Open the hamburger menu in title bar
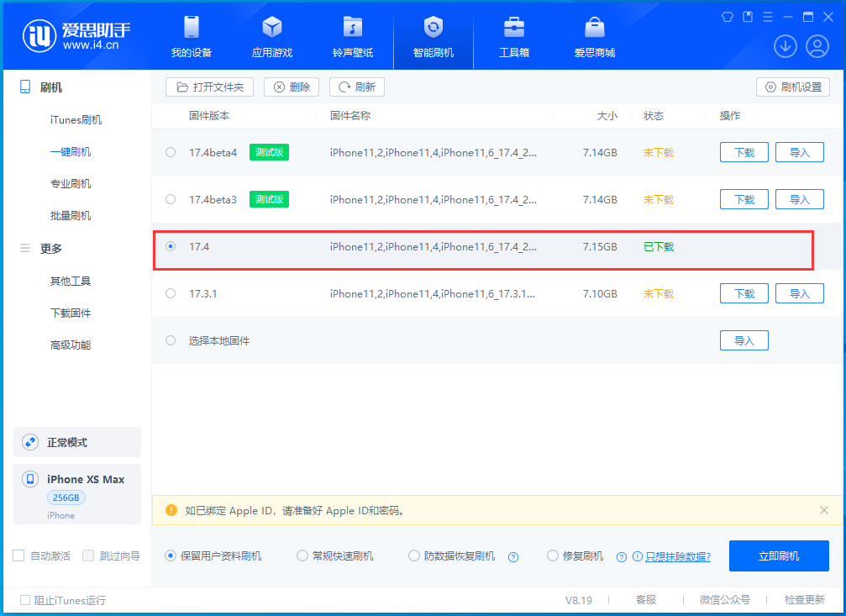846x616 pixels. click(x=768, y=16)
